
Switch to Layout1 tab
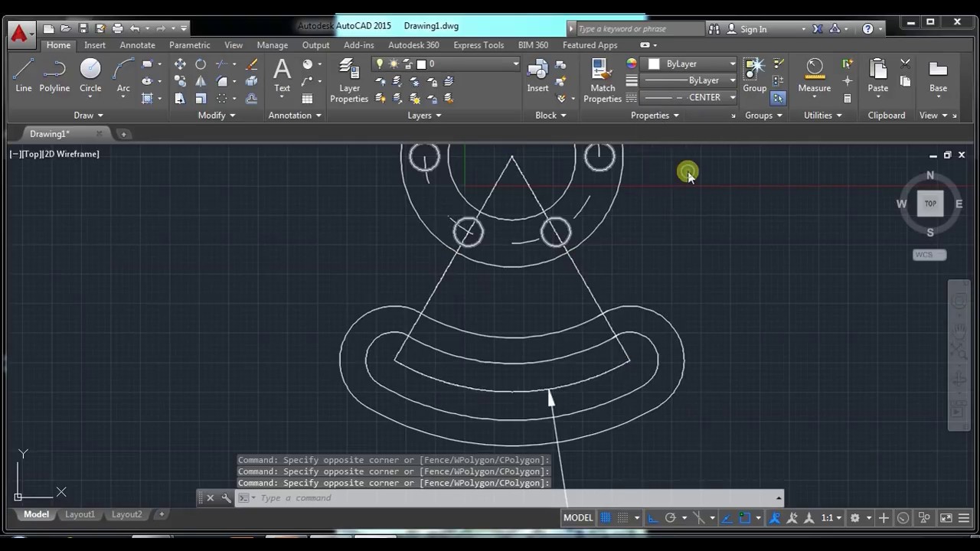point(80,514)
